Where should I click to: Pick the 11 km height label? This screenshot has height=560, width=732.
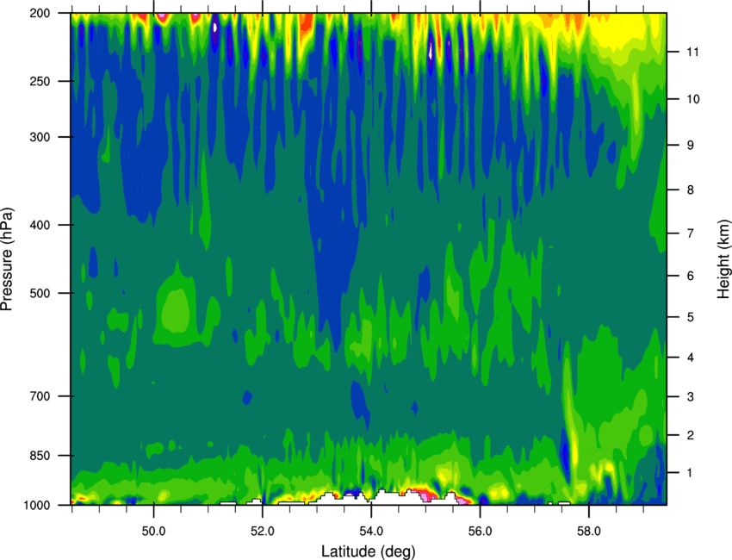[x=693, y=52]
